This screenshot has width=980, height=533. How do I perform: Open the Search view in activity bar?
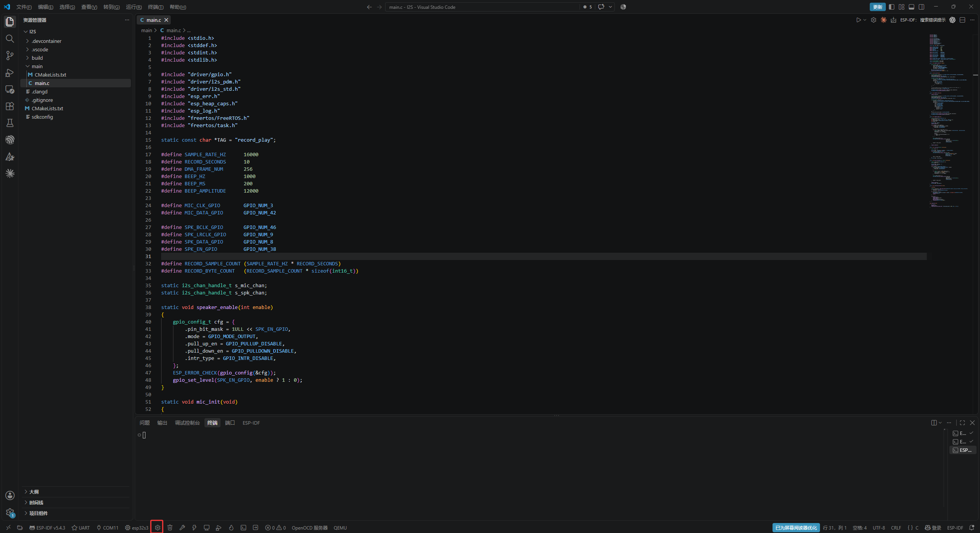coord(10,39)
